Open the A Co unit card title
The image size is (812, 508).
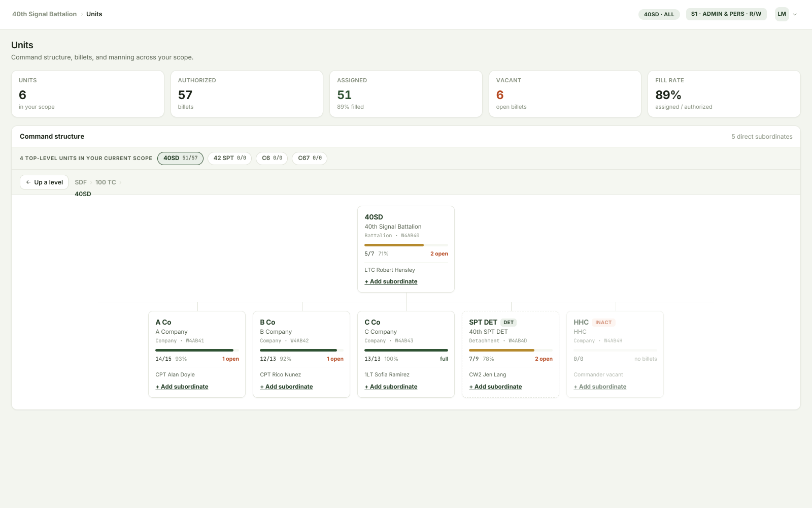click(163, 322)
